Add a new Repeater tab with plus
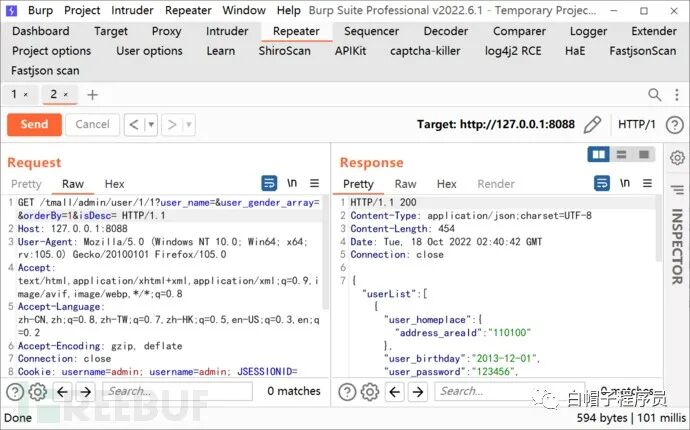 92,95
